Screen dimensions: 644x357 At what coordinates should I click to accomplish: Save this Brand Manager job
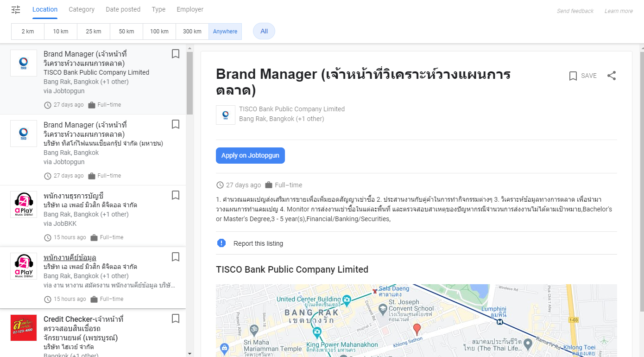[x=583, y=76]
